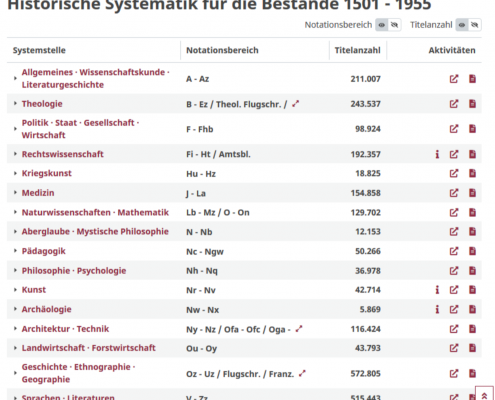Expand the Kriegskunst tree node
Screen dimensions: 495x400
(x=15, y=173)
